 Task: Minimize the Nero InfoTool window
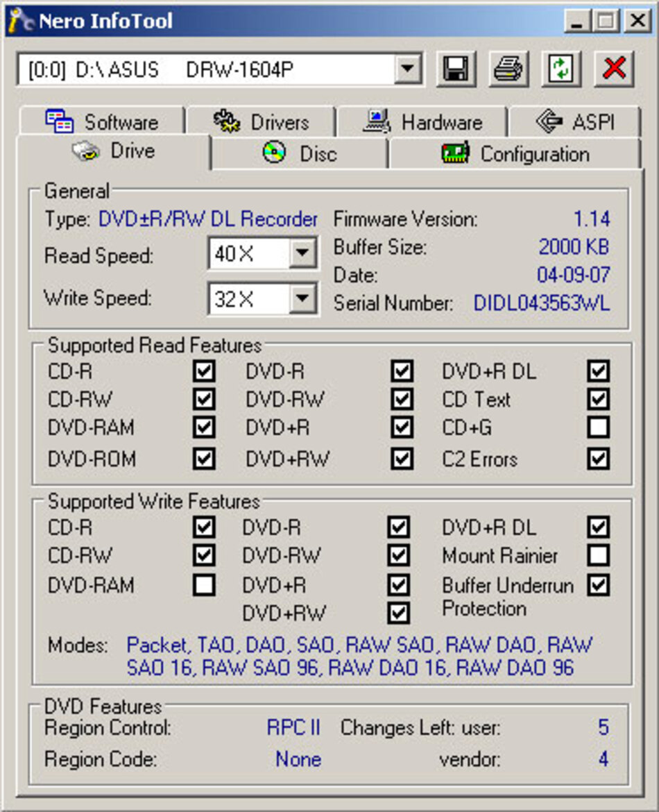[576, 22]
